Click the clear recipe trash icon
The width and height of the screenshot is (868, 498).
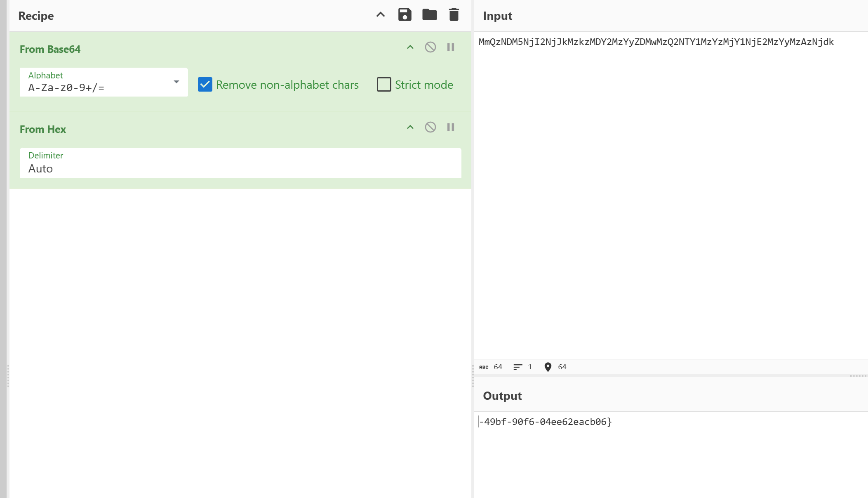click(454, 15)
